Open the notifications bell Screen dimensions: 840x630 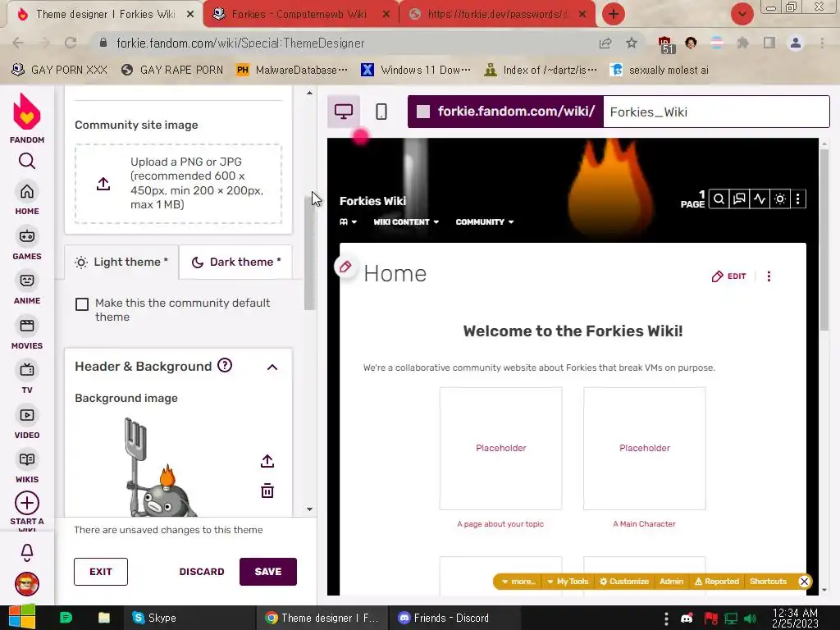pyautogui.click(x=27, y=552)
